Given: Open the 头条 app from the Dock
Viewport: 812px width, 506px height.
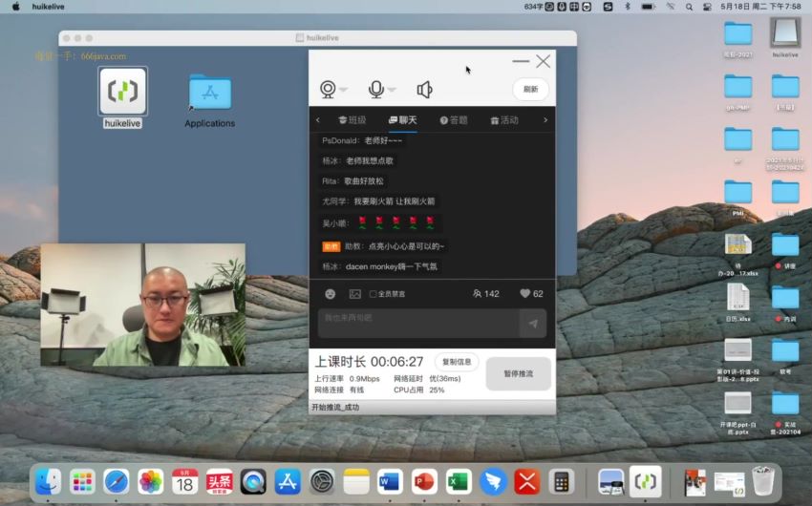Looking at the screenshot, I should (219, 482).
